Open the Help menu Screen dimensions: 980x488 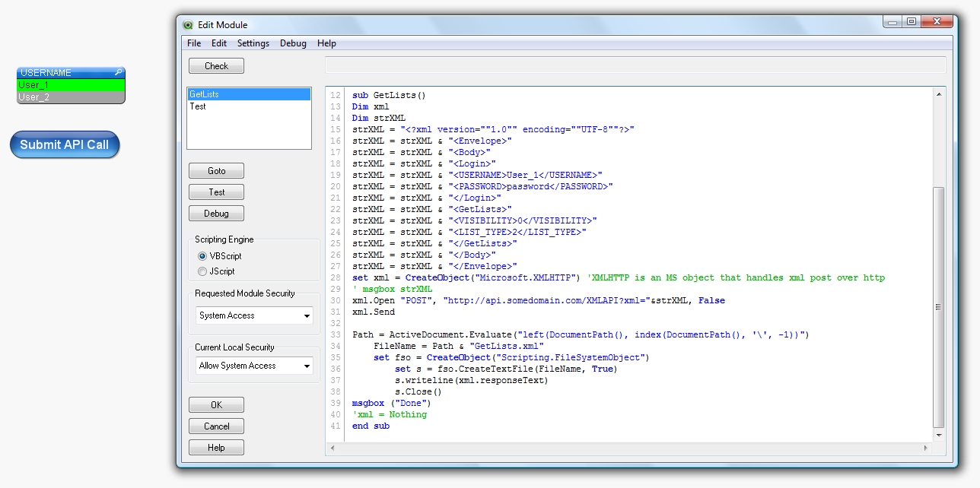[x=326, y=43]
